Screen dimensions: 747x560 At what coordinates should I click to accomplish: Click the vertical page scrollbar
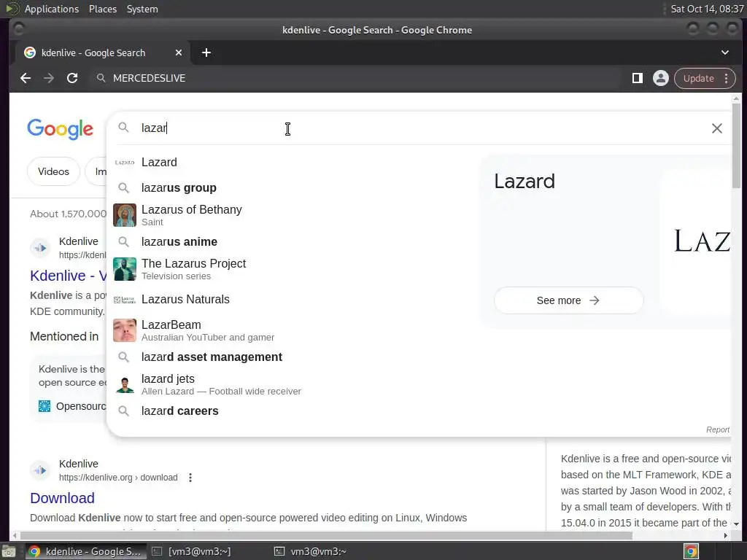click(737, 145)
